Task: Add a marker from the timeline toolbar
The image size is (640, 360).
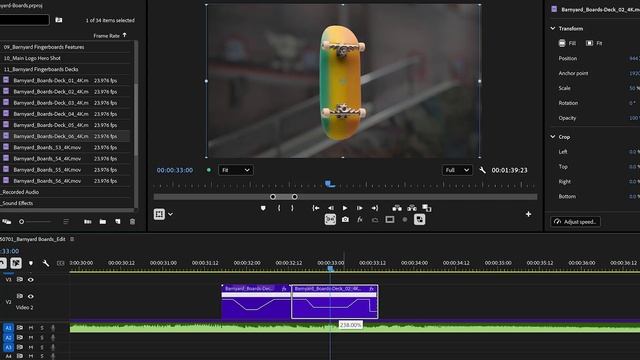Action: click(31, 263)
